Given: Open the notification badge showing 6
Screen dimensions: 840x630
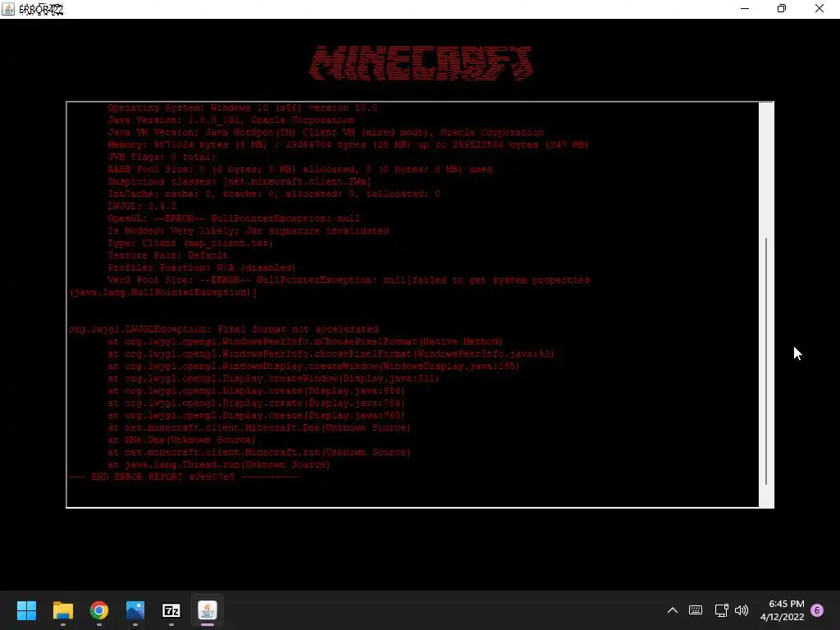Looking at the screenshot, I should (x=817, y=610).
